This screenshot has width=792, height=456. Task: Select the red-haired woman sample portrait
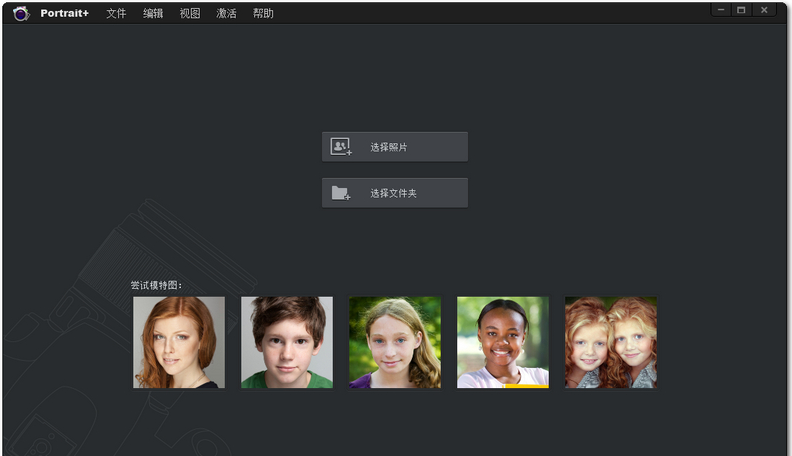click(179, 342)
